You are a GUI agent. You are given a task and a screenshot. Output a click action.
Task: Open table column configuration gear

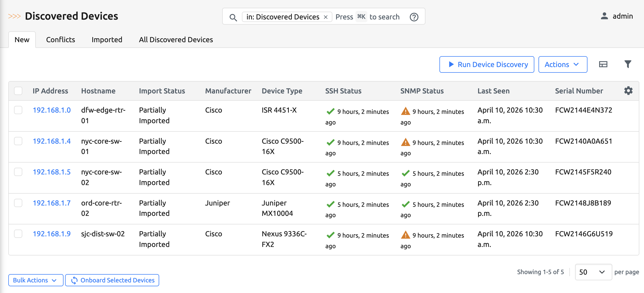coord(628,91)
